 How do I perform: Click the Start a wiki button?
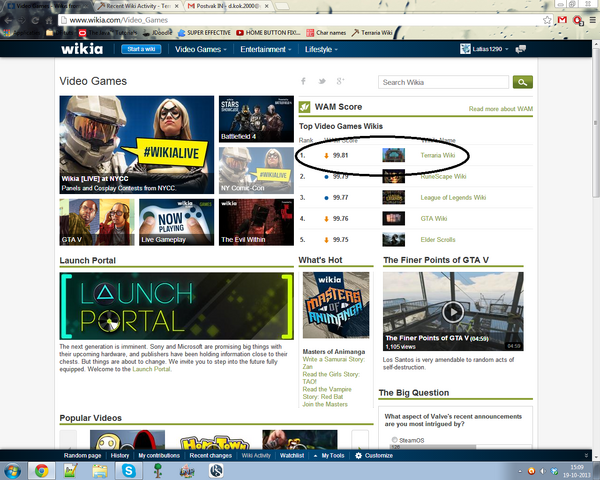141,49
